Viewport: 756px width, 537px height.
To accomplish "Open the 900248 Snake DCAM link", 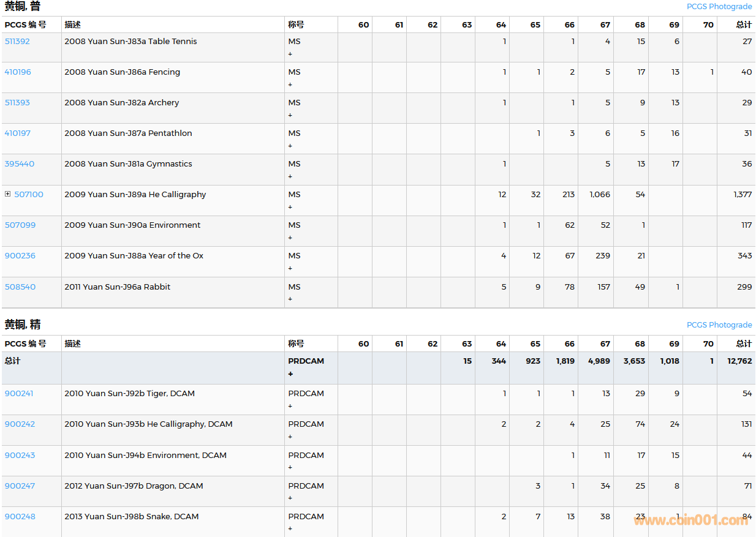I will (x=20, y=517).
